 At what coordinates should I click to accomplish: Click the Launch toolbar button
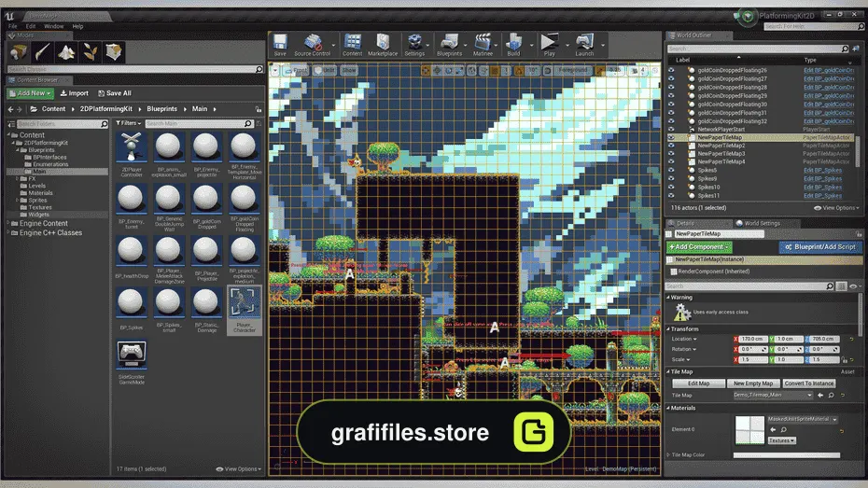pyautogui.click(x=584, y=45)
